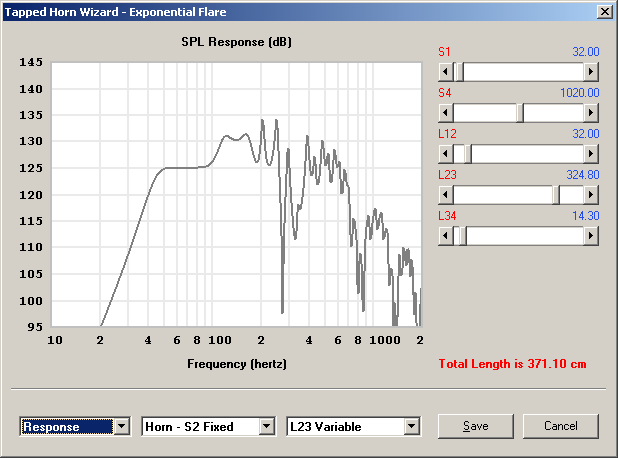
Task: Click the S1 parameter label
Action: 444,52
